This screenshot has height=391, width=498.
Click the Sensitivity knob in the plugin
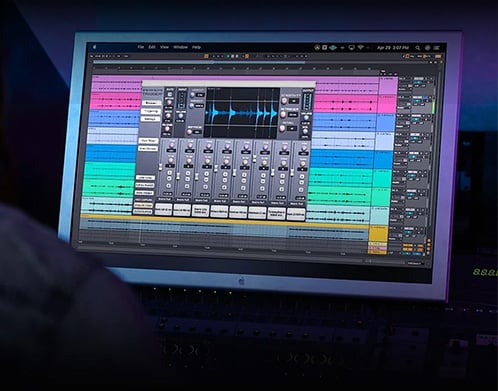(284, 101)
